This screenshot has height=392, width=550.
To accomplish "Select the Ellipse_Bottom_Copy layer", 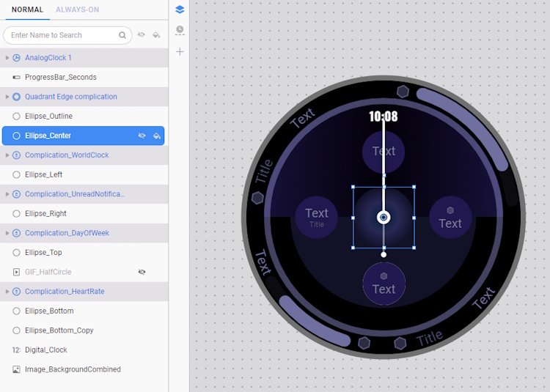I will [59, 330].
